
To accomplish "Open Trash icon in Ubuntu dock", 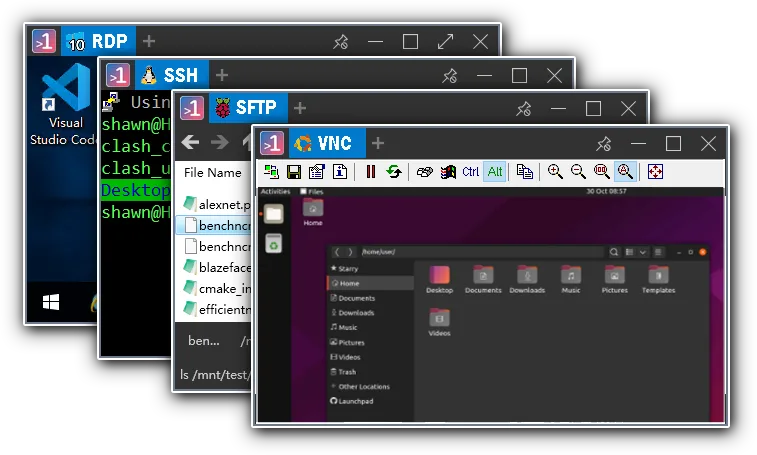I will tap(274, 243).
